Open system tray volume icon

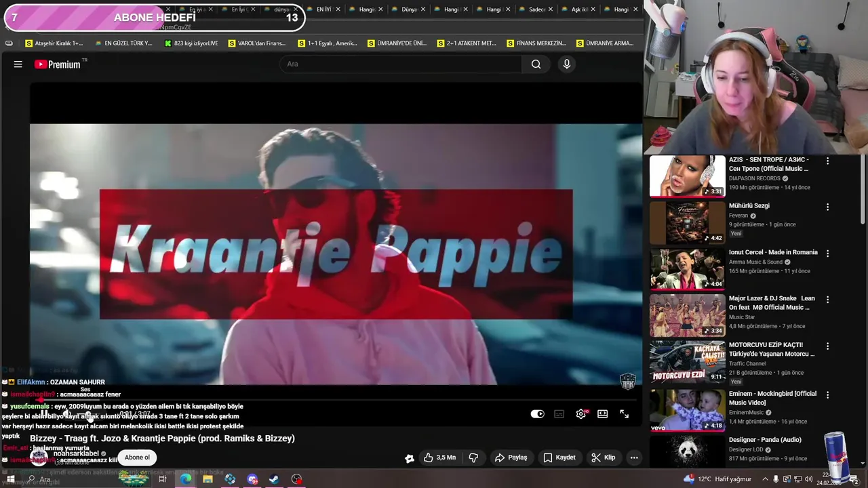(x=808, y=479)
